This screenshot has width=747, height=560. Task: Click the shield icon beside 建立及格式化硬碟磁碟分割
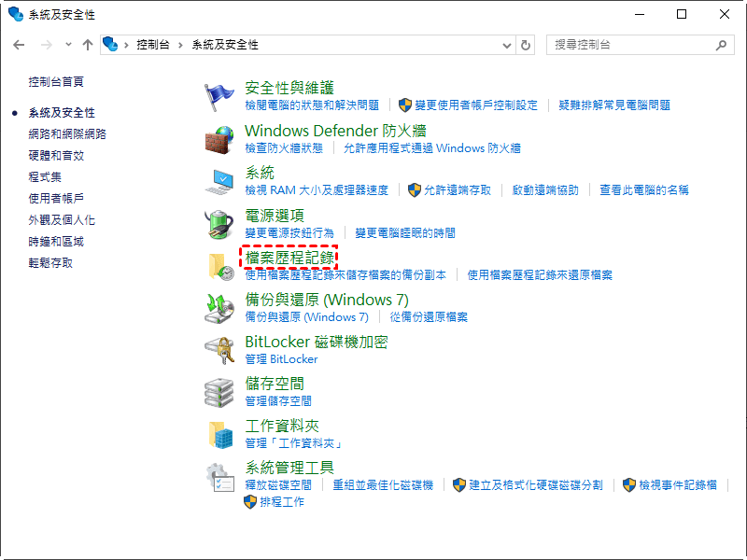tap(459, 484)
